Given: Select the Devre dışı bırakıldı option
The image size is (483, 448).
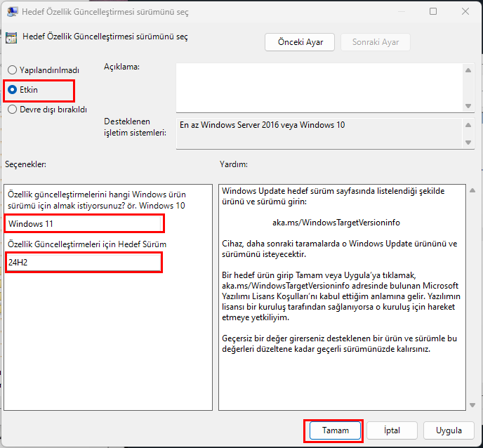Looking at the screenshot, I should (47, 110).
